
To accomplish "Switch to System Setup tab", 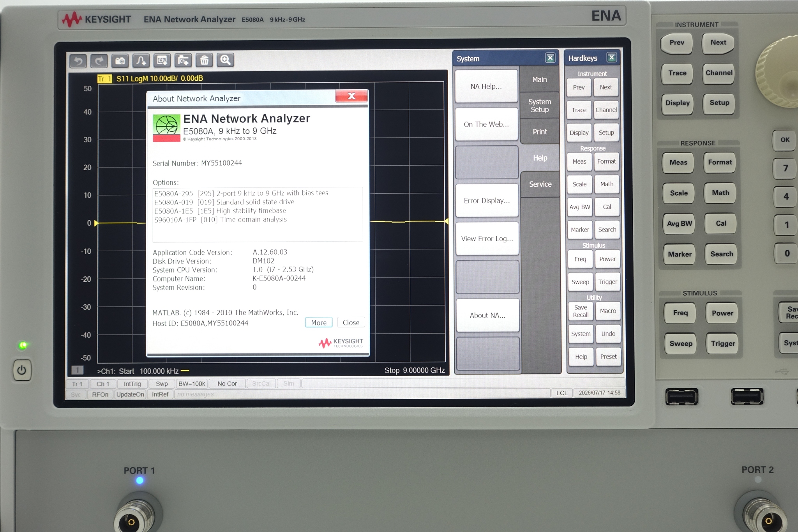I will [x=540, y=106].
